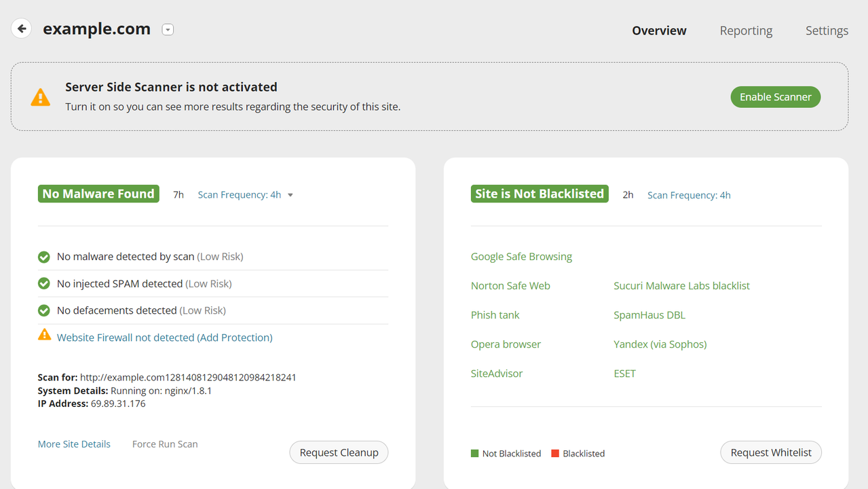Screen dimensions: 868x489
Task: Open blacklist Scan Frequency 4h selector
Action: (x=688, y=195)
